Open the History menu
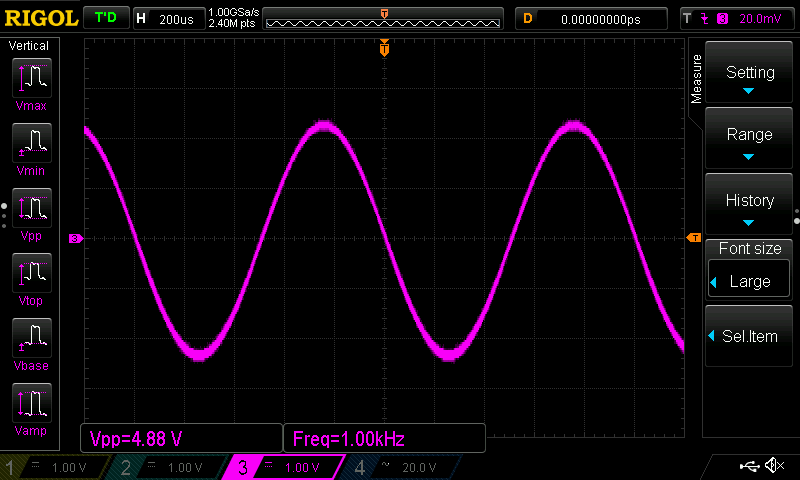This screenshot has height=480, width=800. (x=749, y=204)
